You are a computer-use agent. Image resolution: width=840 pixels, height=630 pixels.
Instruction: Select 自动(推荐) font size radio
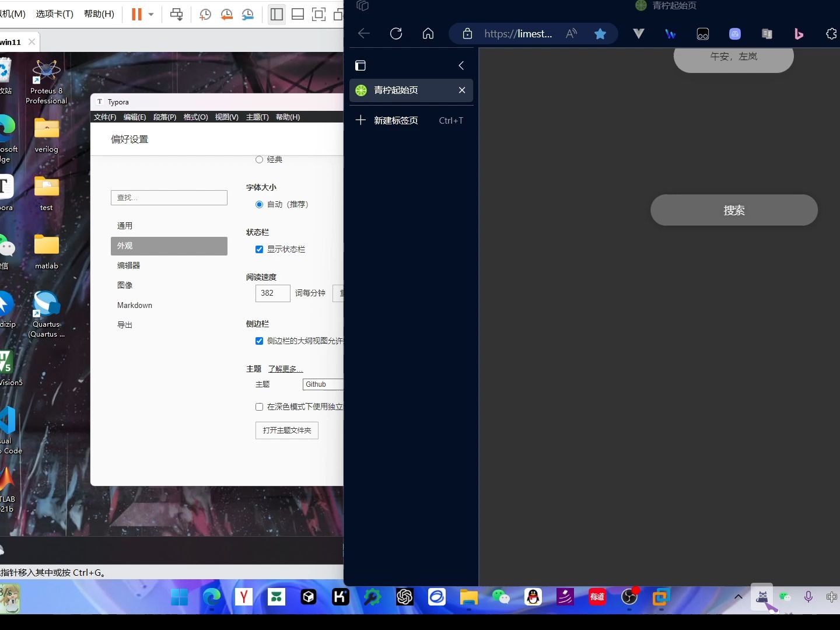pyautogui.click(x=259, y=204)
